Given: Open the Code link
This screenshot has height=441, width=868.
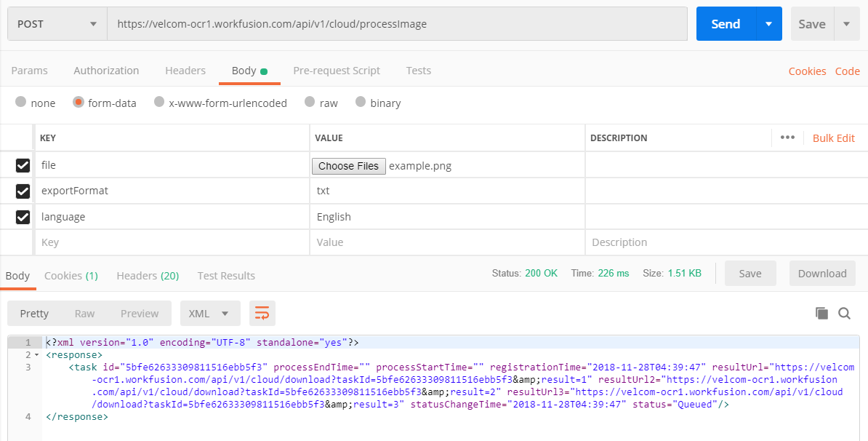Looking at the screenshot, I should tap(848, 71).
